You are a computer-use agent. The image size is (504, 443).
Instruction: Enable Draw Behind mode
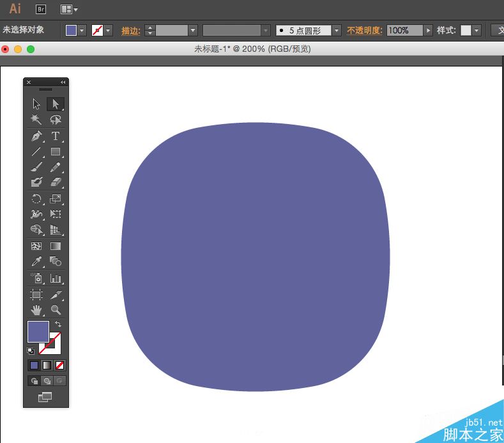click(47, 381)
